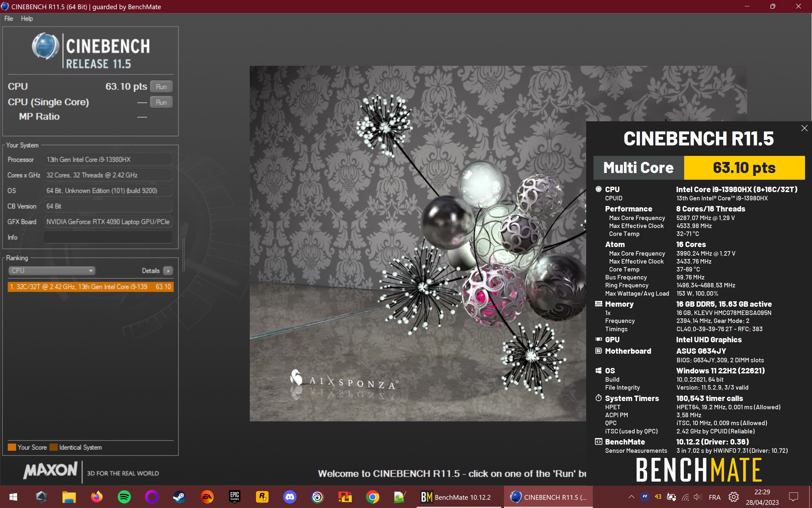Open the File menu
This screenshot has width=812, height=508.
coord(9,18)
